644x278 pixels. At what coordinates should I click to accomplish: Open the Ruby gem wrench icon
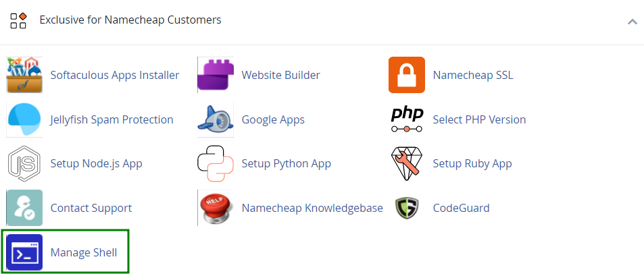click(407, 163)
